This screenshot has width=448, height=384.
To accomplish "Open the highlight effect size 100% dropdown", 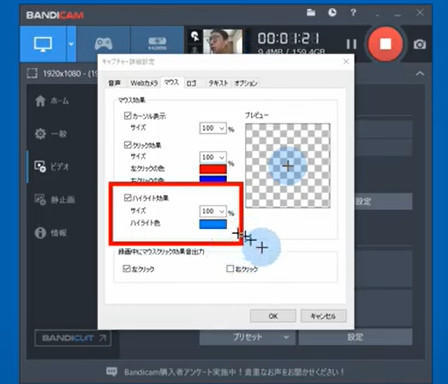I will tap(213, 211).
